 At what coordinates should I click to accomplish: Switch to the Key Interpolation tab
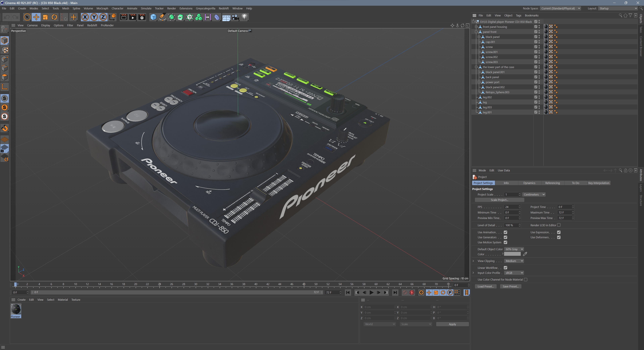[x=599, y=183]
